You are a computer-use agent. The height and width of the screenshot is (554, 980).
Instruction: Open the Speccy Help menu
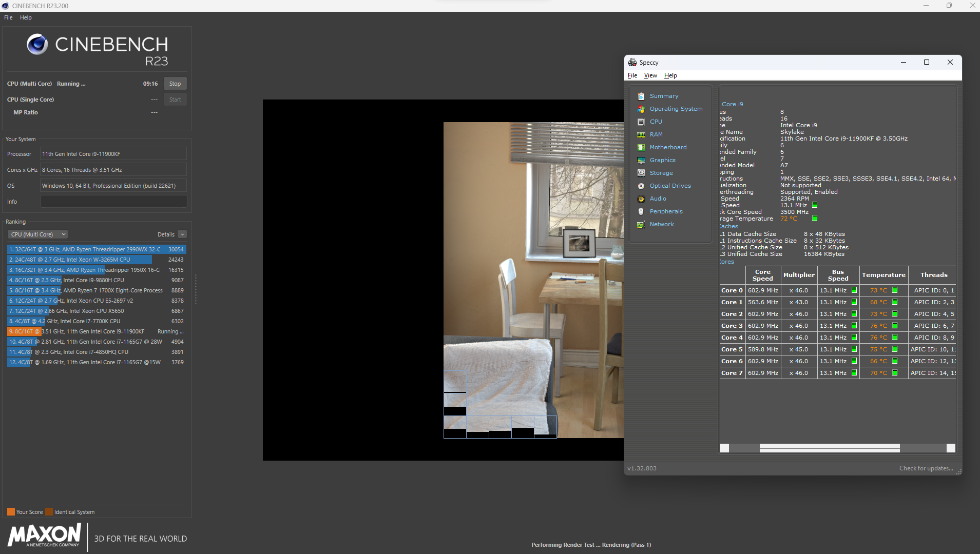pyautogui.click(x=670, y=75)
